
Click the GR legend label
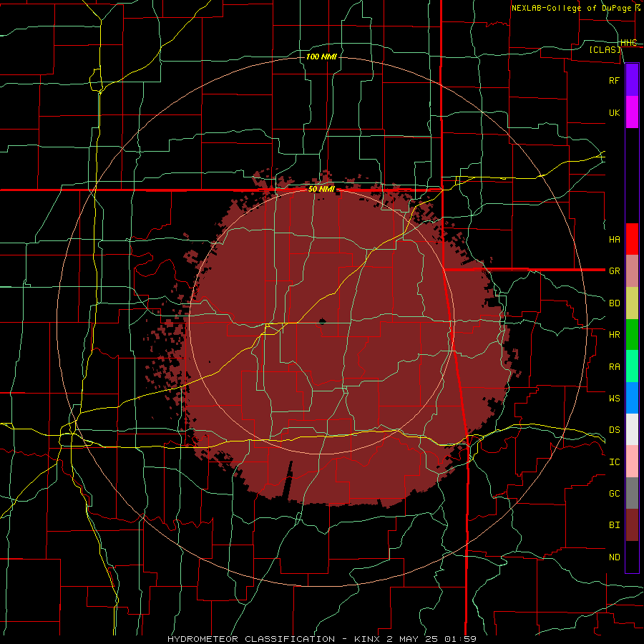615,271
